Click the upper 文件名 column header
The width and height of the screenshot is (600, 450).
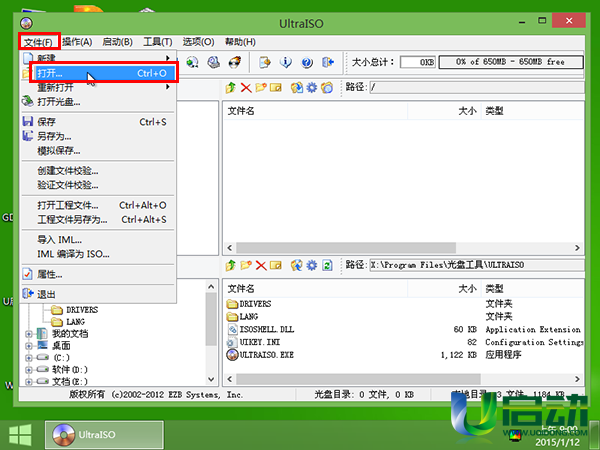coord(316,111)
